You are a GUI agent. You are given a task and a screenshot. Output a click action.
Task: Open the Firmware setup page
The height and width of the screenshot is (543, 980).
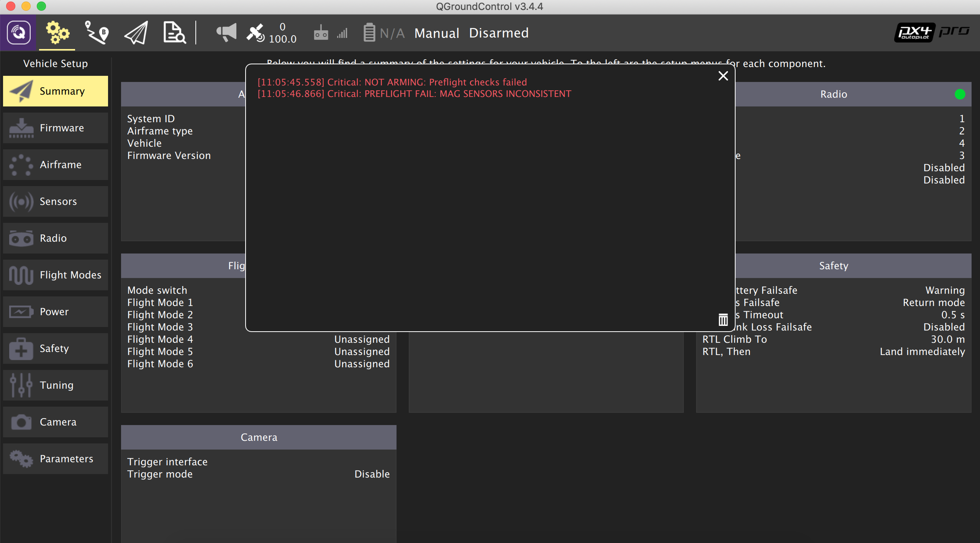tap(56, 128)
